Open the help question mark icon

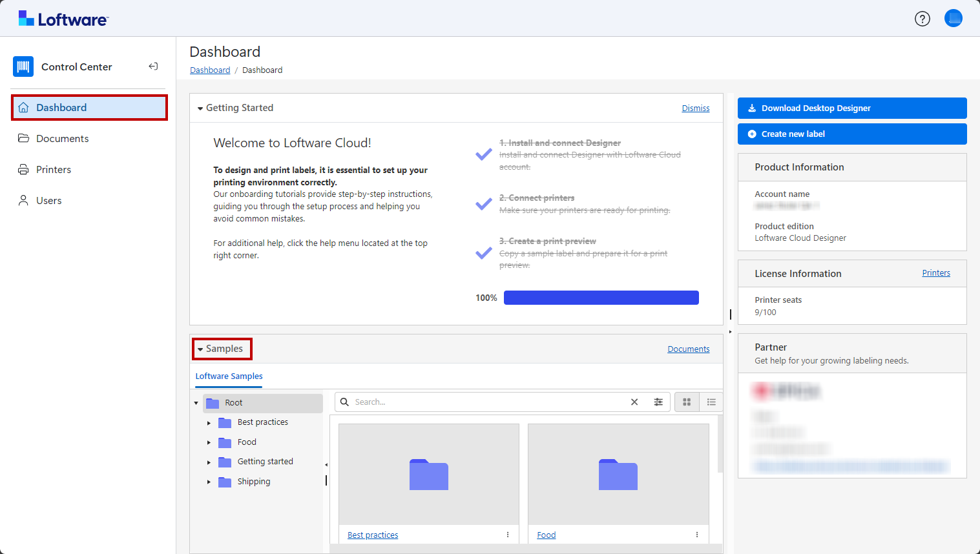pos(922,19)
